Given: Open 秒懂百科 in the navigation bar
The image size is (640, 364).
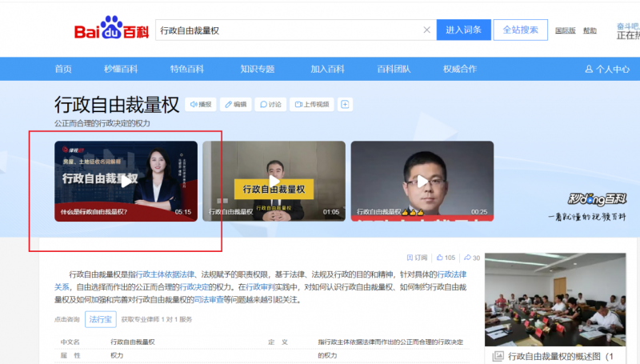Looking at the screenshot, I should pos(120,69).
